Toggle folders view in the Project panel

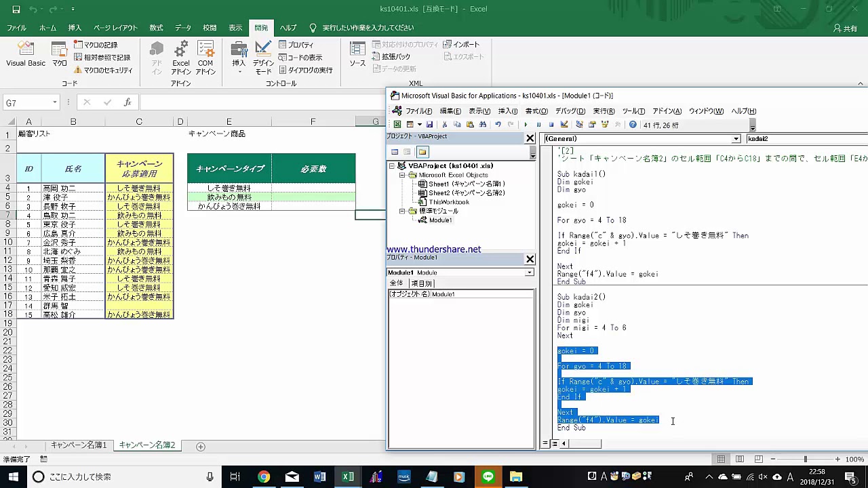point(422,152)
